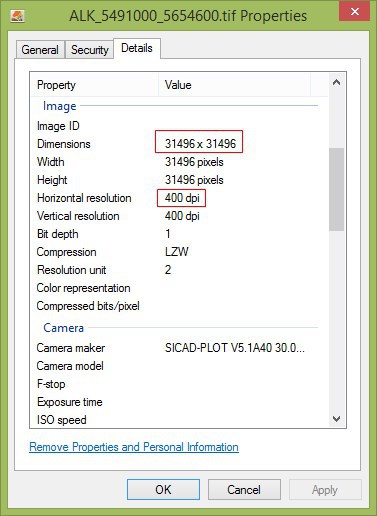
Task: Select the Camera maker label
Action: click(71, 348)
